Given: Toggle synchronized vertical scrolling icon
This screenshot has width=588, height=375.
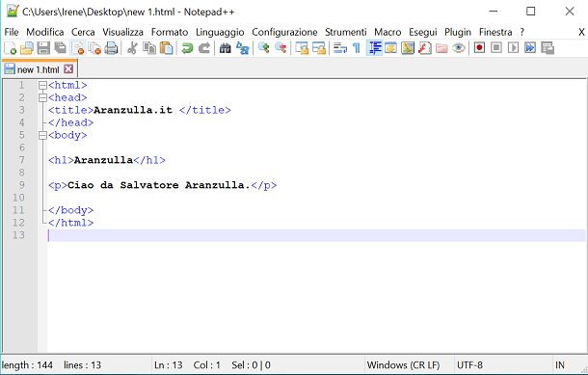Looking at the screenshot, I should point(302,48).
